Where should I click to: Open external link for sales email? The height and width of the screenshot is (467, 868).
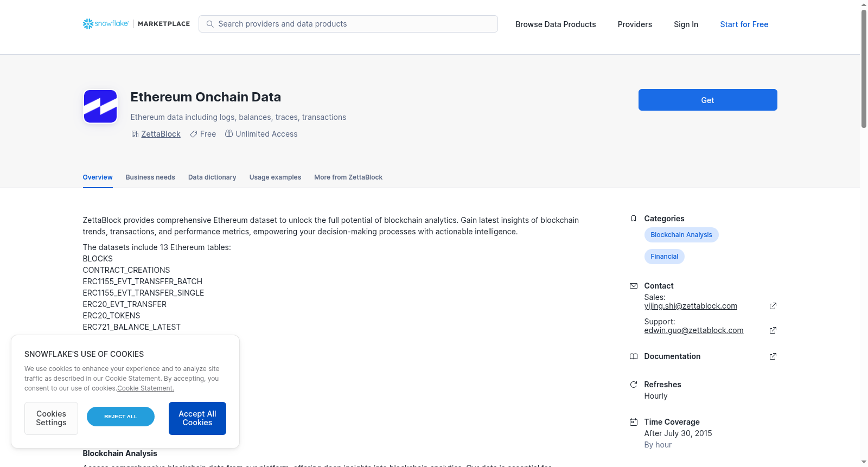point(773,306)
